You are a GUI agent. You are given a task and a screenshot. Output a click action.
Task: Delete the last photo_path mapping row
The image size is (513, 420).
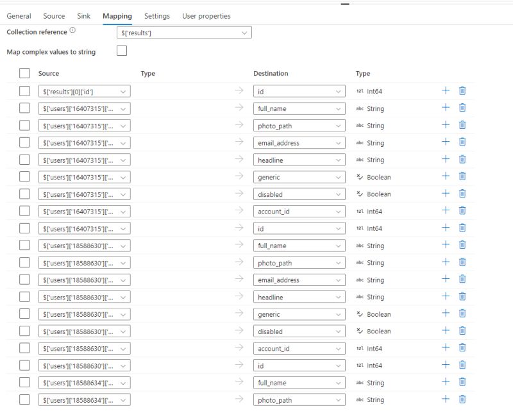(462, 399)
